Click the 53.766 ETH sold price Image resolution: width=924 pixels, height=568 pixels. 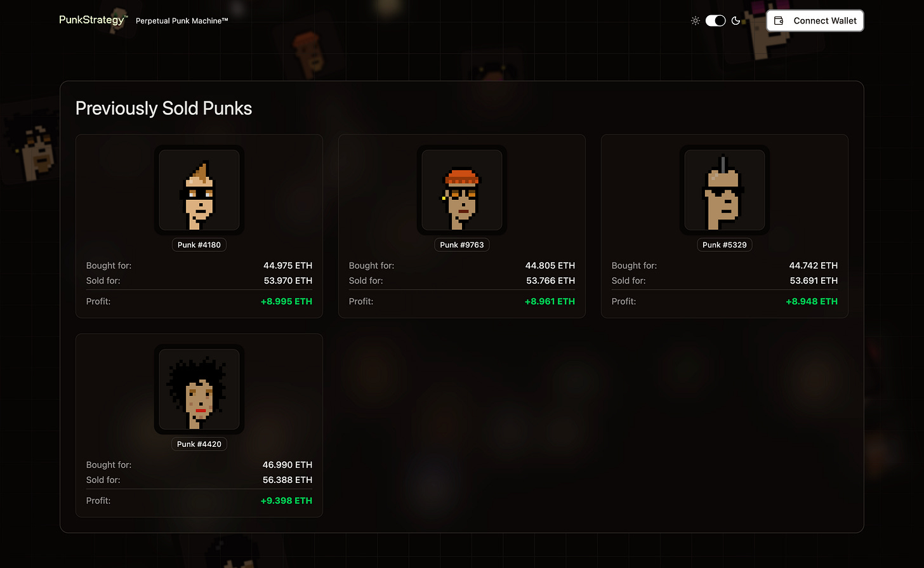coord(550,281)
